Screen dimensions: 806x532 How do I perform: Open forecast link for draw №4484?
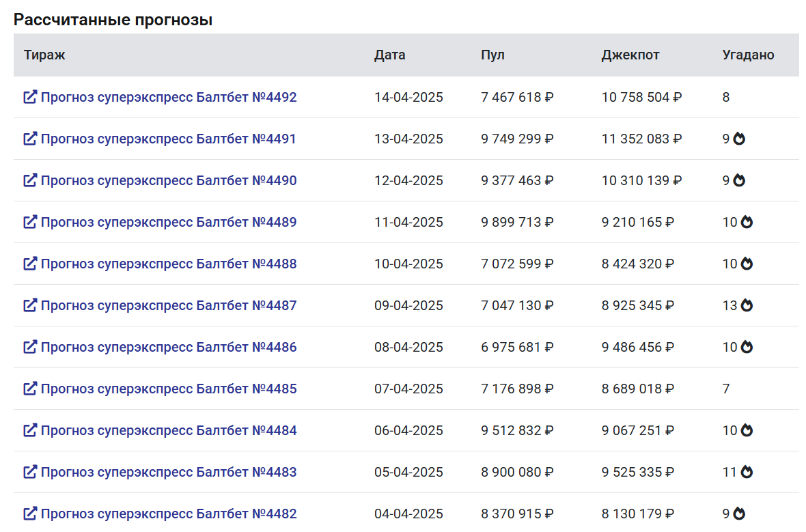tap(169, 430)
